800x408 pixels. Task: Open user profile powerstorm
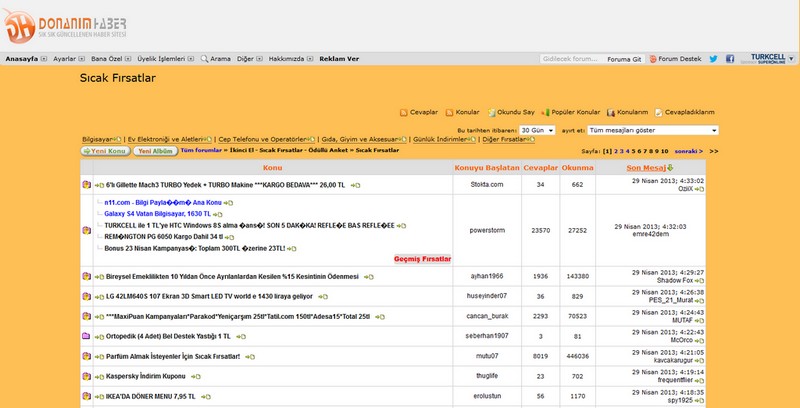[x=487, y=231]
